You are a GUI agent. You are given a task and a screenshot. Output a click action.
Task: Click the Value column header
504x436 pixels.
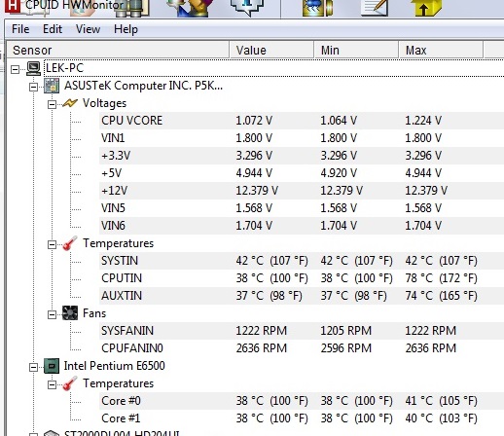pos(271,51)
